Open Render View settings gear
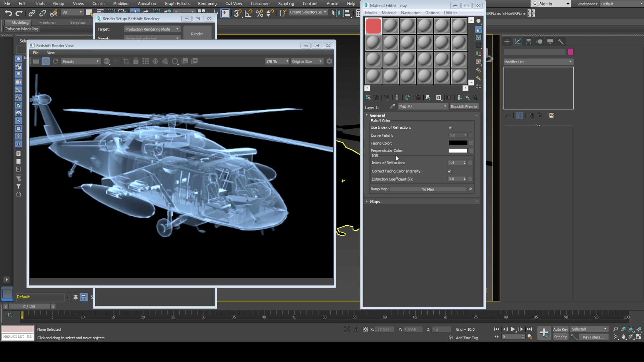This screenshot has height=362, width=644. (329, 61)
